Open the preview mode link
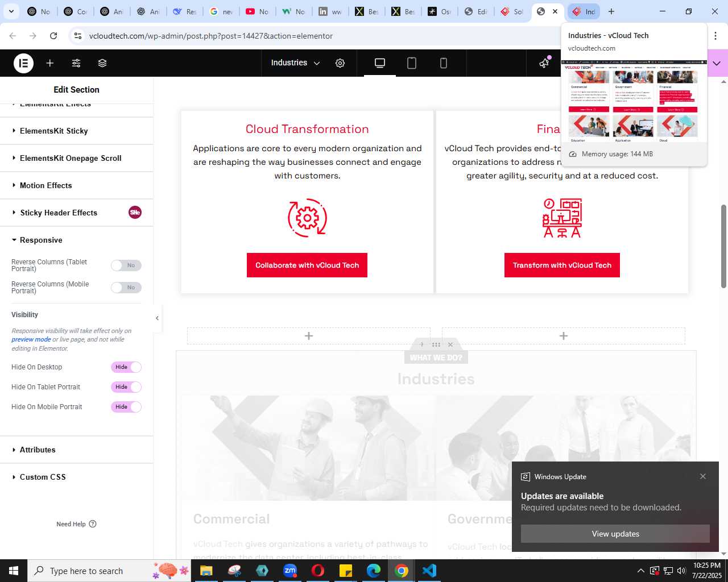The width and height of the screenshot is (728, 582). click(31, 339)
